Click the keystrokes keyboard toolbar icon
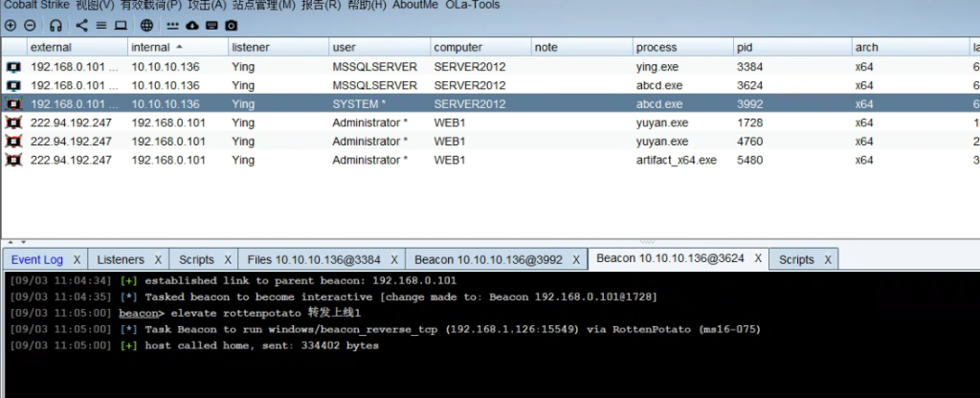Screen dimensions: 980x398 (212, 26)
